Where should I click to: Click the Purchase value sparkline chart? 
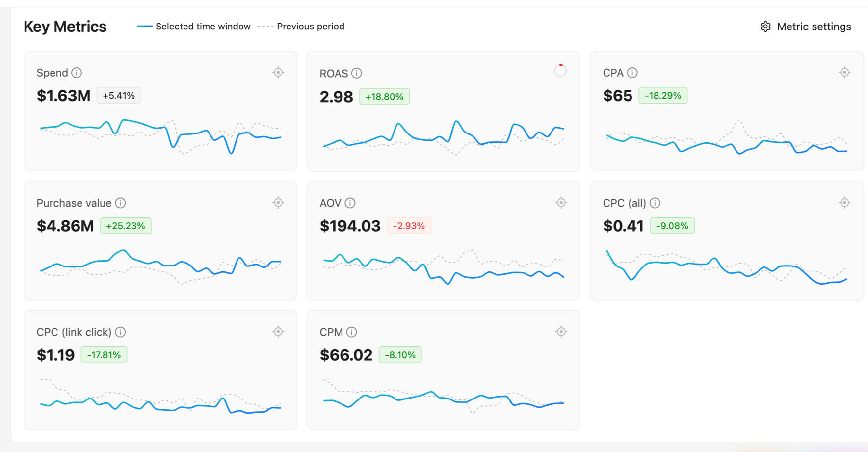pyautogui.click(x=160, y=265)
